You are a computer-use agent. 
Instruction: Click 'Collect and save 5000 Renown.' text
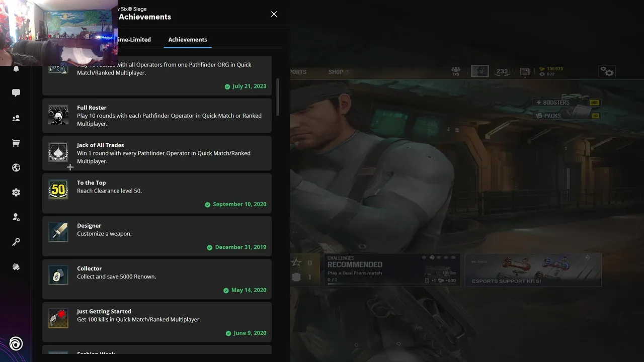[116, 277]
